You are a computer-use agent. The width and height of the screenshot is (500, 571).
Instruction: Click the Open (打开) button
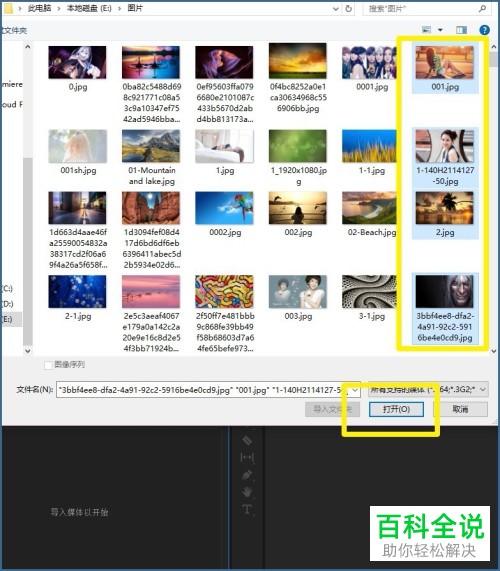[x=396, y=409]
